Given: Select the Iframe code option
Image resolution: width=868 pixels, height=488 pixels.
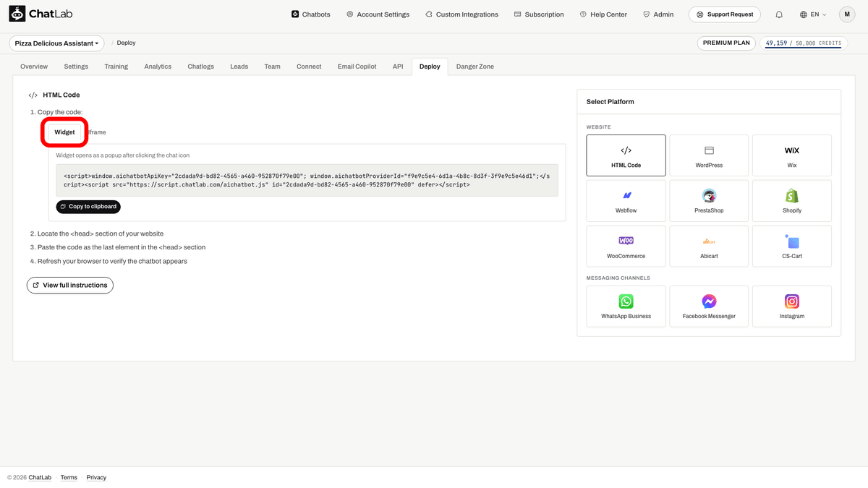Looking at the screenshot, I should point(96,132).
